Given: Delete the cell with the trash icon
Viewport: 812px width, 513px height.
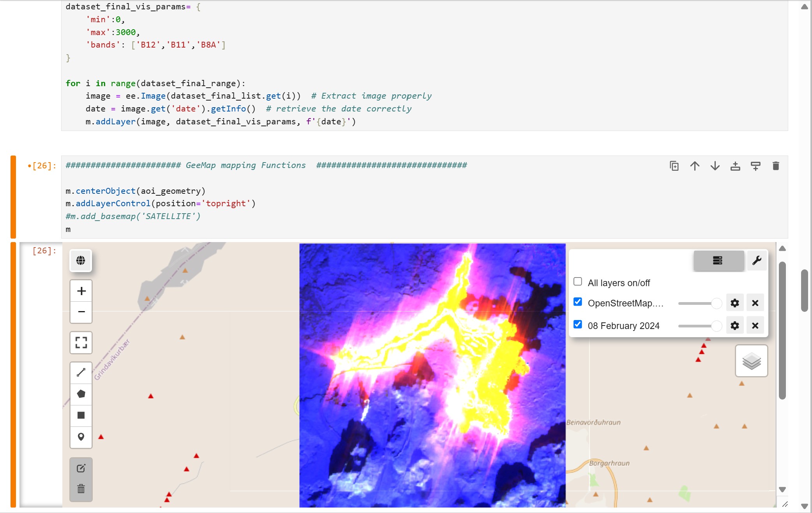Looking at the screenshot, I should [x=776, y=166].
